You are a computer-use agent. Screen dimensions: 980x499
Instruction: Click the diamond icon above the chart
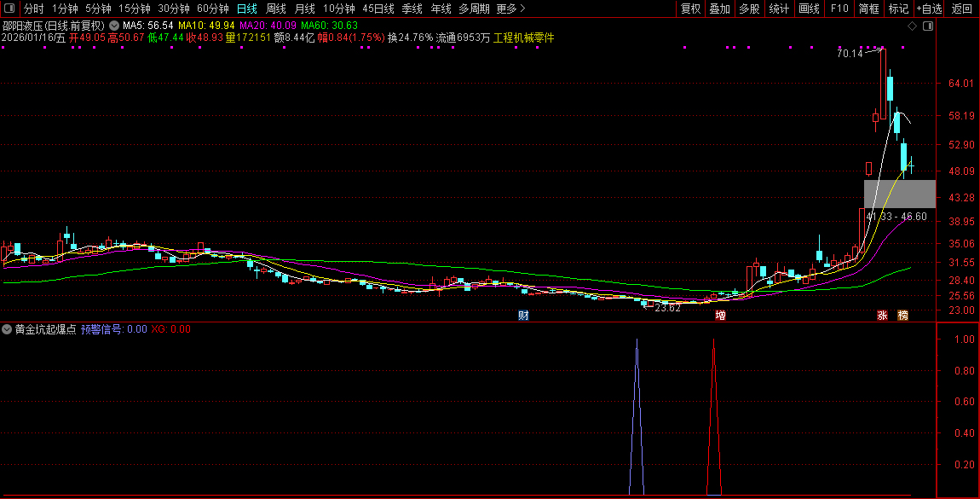coord(912,26)
